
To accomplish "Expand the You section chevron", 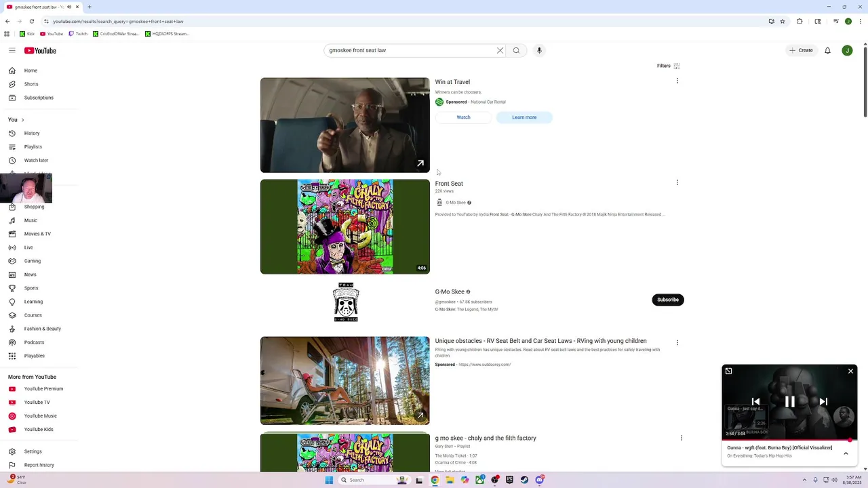I will pyautogui.click(x=22, y=120).
